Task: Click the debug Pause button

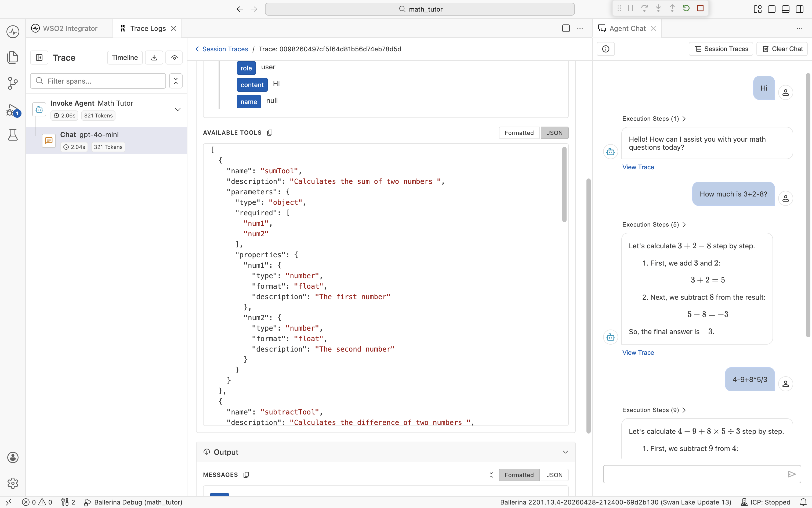Action: [x=630, y=8]
